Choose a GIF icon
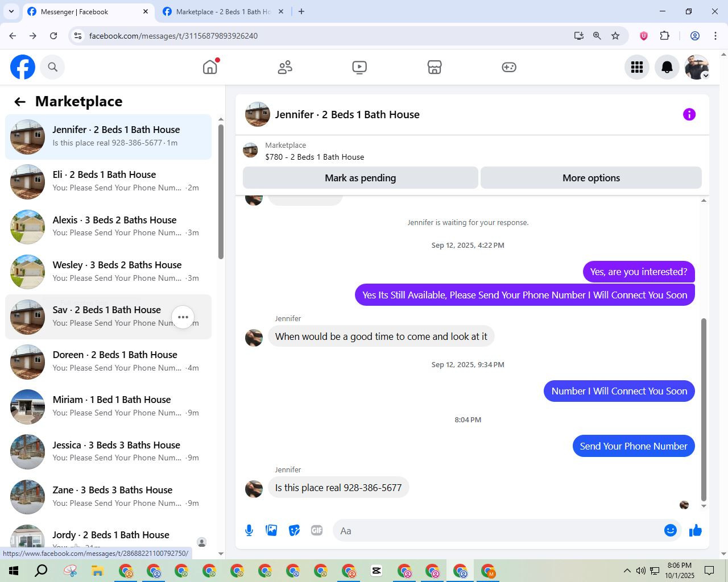Screen dimensions: 728x582 (x=317, y=530)
